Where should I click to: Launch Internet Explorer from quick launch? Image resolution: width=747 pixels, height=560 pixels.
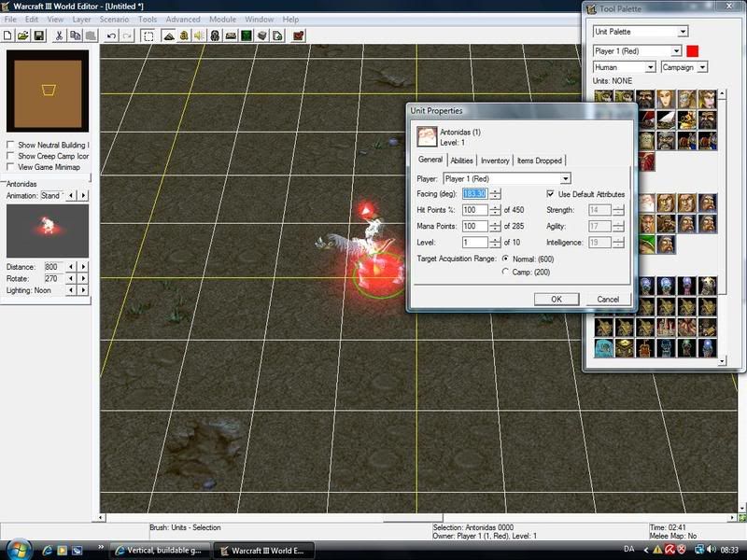click(x=48, y=550)
